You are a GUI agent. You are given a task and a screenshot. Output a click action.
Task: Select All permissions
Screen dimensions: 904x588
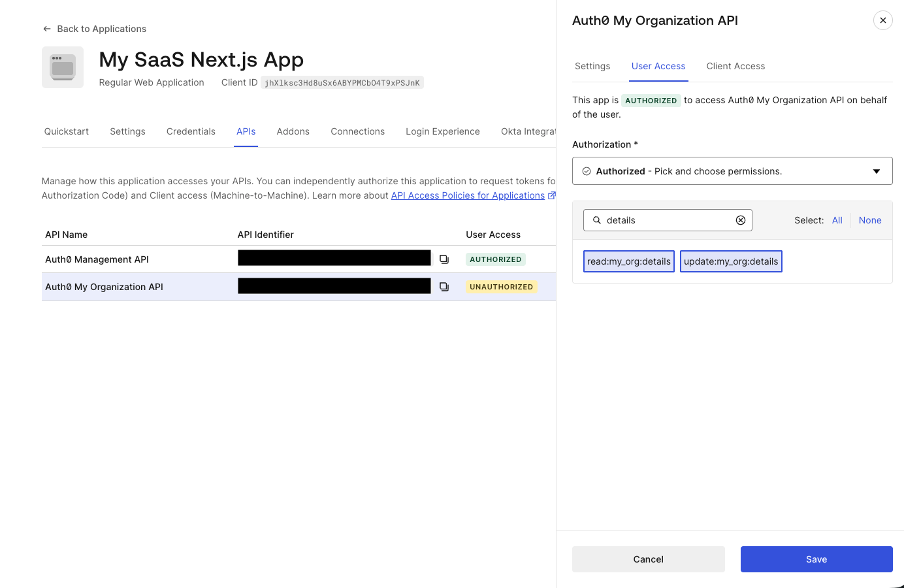click(x=837, y=220)
